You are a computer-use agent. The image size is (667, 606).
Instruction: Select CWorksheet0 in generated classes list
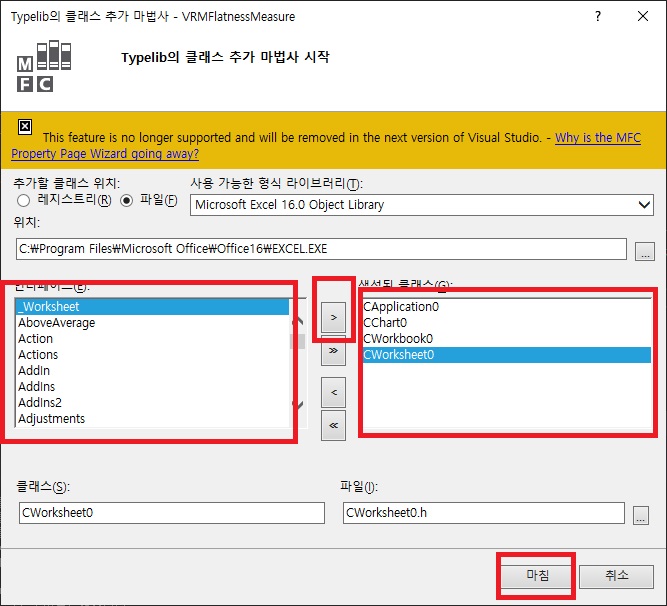point(506,355)
